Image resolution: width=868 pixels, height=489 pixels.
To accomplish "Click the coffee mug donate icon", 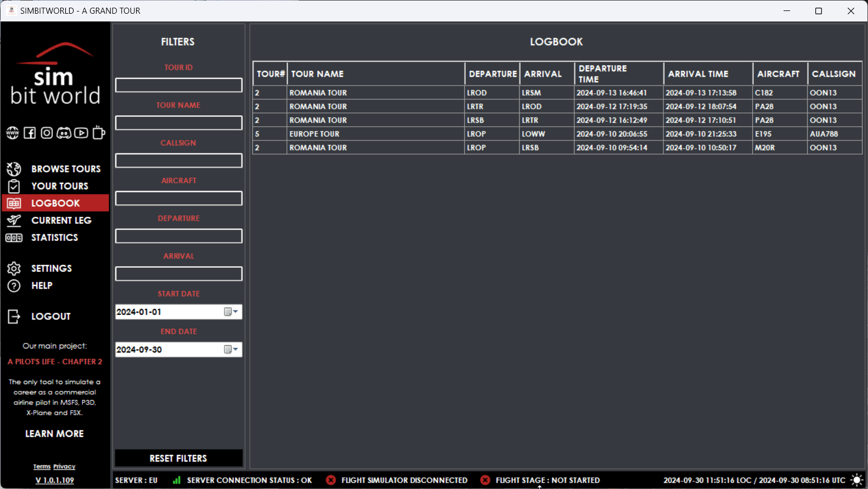I will [x=99, y=133].
